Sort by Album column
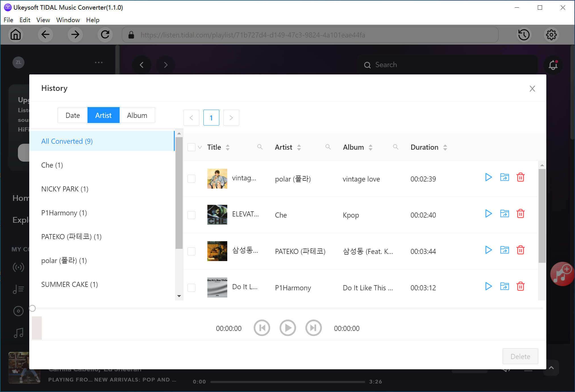The image size is (575, 392). tap(370, 147)
